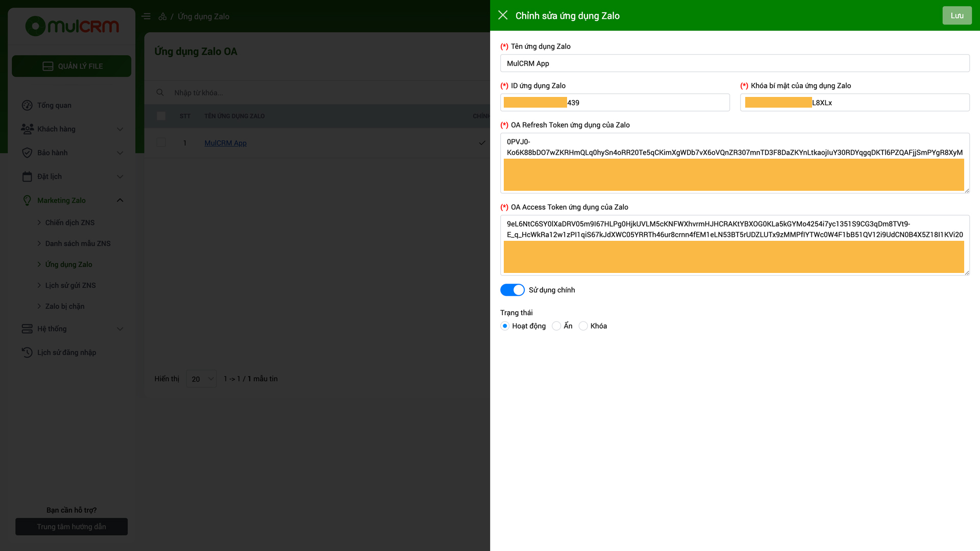Open the 20 rows per page dropdown

202,379
